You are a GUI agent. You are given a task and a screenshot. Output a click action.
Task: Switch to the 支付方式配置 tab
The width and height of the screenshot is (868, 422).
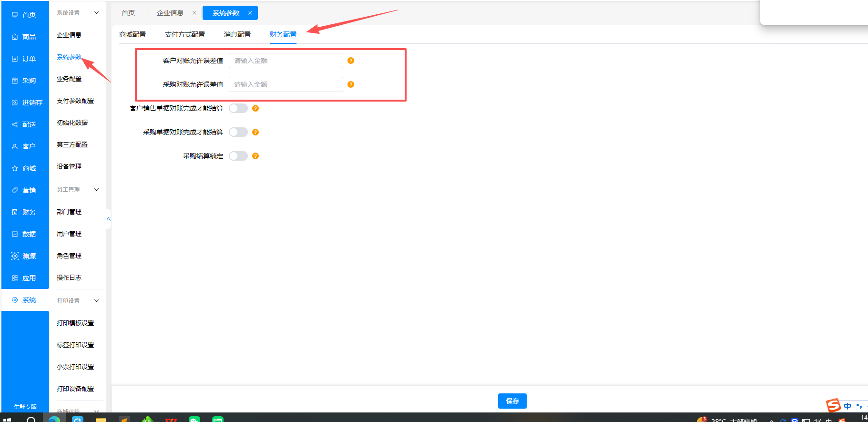(x=185, y=34)
